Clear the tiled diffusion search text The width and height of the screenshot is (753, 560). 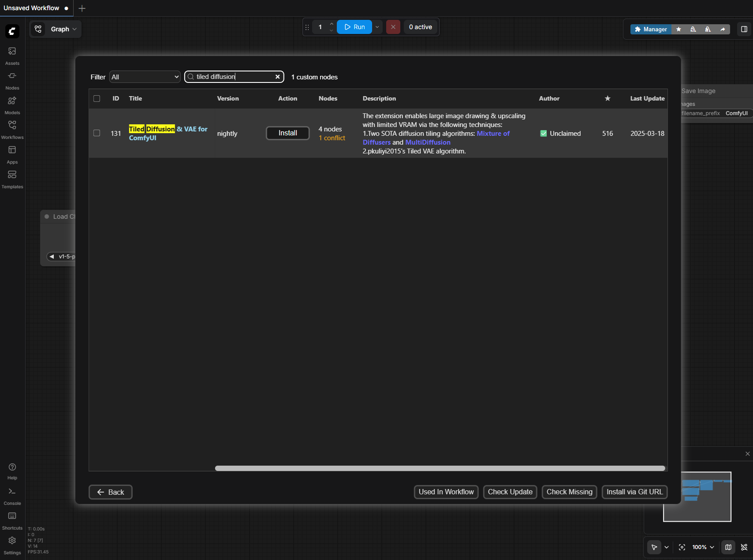278,77
